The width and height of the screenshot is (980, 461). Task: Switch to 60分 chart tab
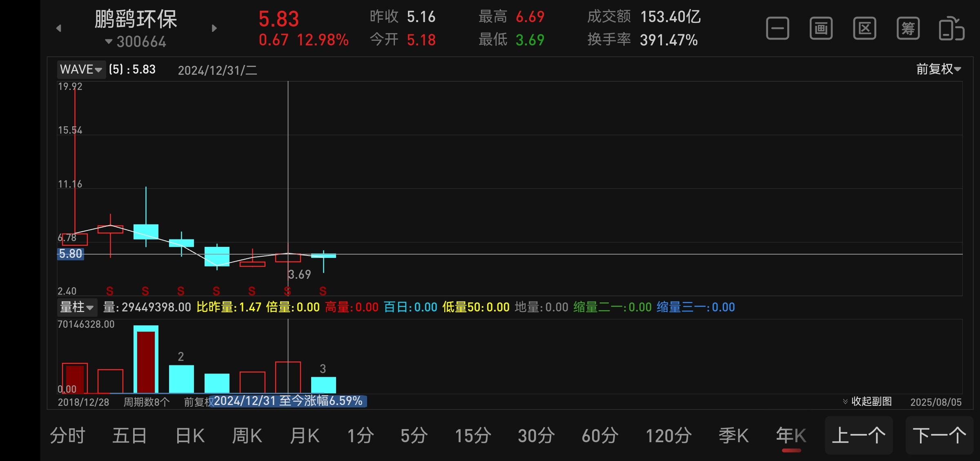(x=600, y=436)
